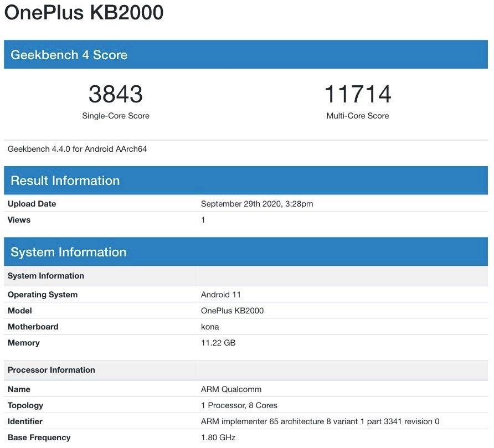Click the Views count value

tap(203, 219)
